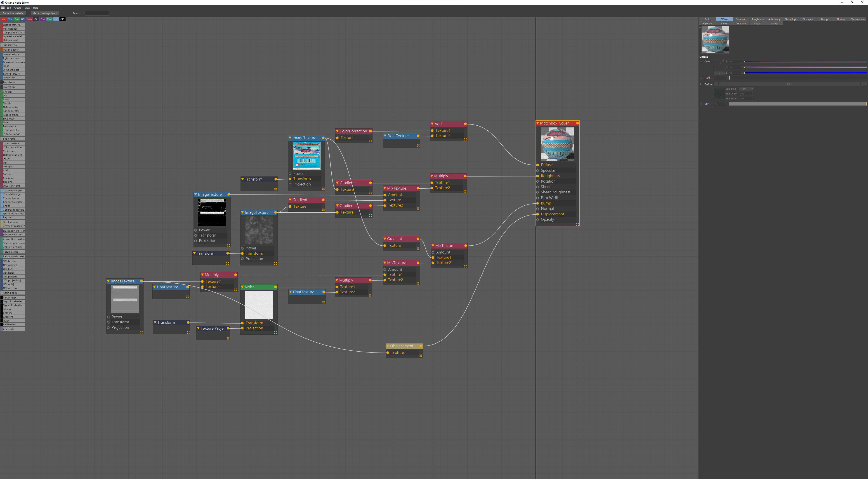Toggle the Tex node category filter
Viewport: 868px width, 479px height.
[x=10, y=19]
